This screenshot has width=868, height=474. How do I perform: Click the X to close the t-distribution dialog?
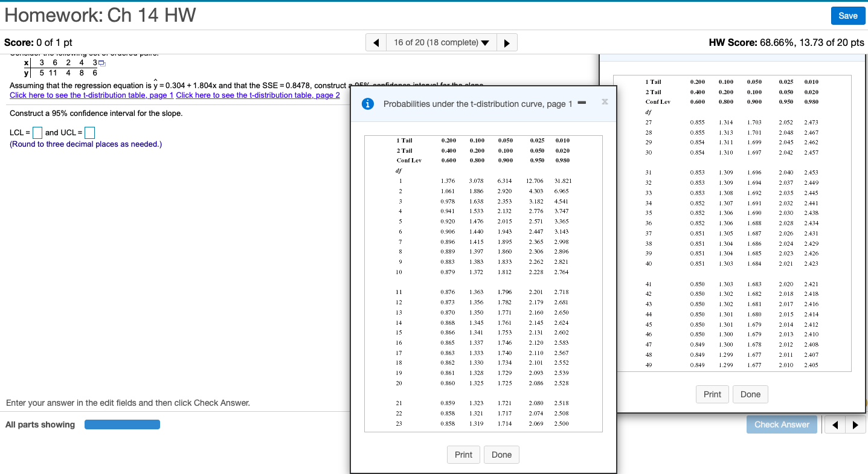(x=604, y=102)
